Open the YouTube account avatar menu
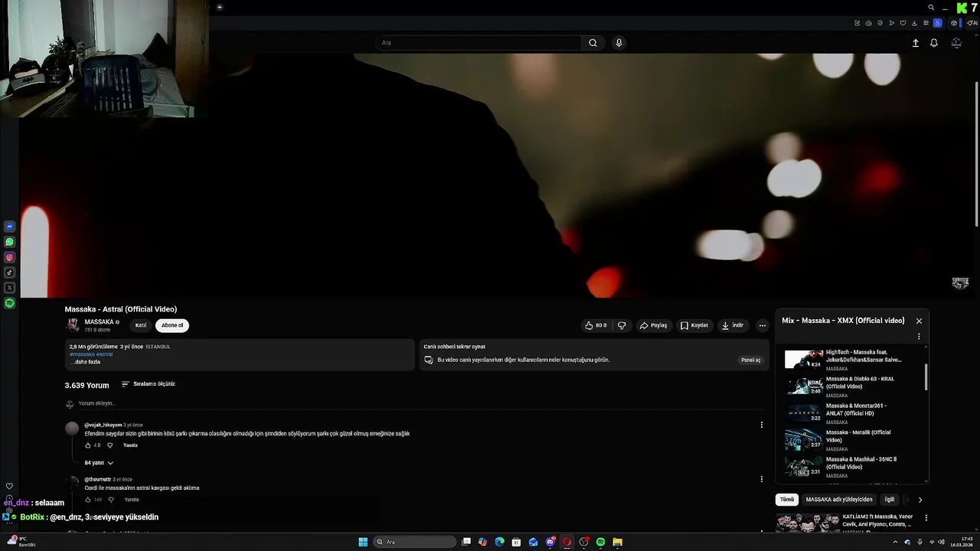The width and height of the screenshot is (980, 551). pos(956,43)
